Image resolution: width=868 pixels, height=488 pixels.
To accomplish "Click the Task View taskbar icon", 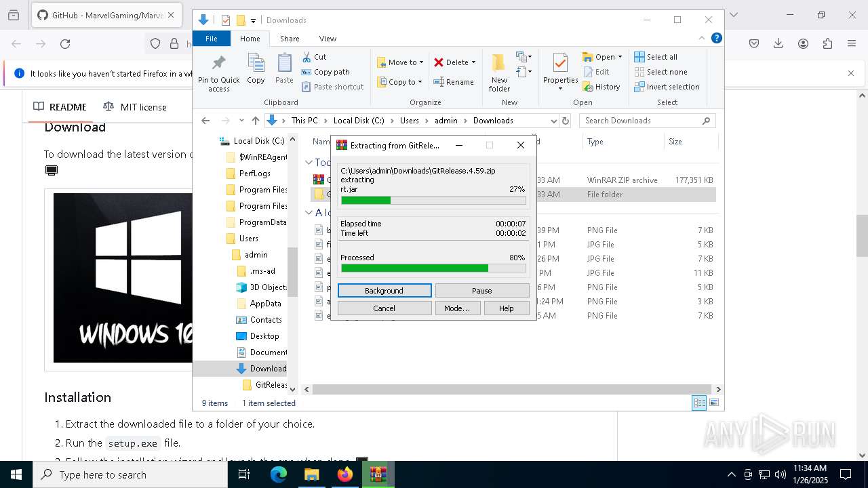I will coord(245,474).
